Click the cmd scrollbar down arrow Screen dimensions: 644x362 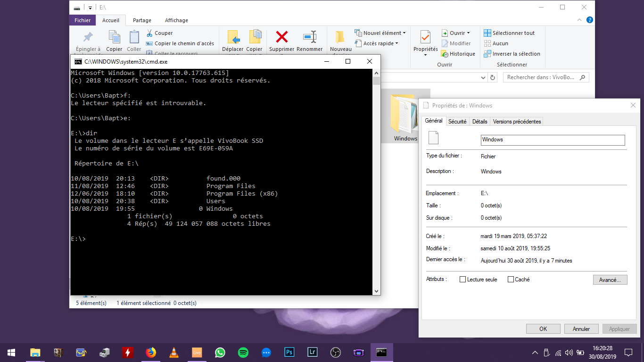[376, 291]
